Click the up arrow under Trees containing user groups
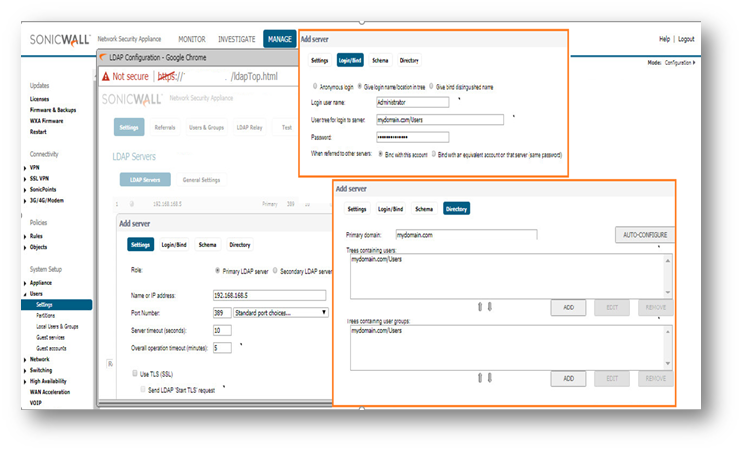743x452 pixels. (479, 378)
